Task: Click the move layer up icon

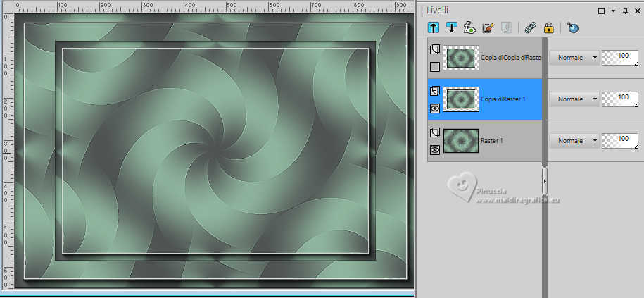Action: pos(434,27)
